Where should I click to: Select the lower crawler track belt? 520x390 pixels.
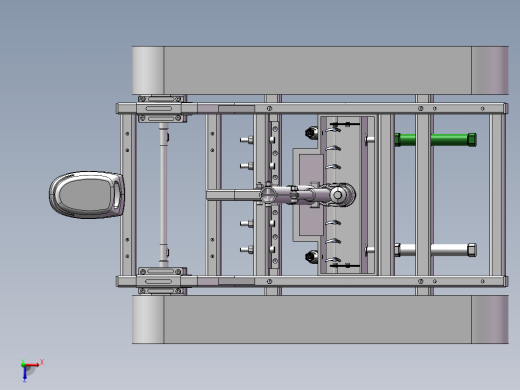[x=320, y=319]
